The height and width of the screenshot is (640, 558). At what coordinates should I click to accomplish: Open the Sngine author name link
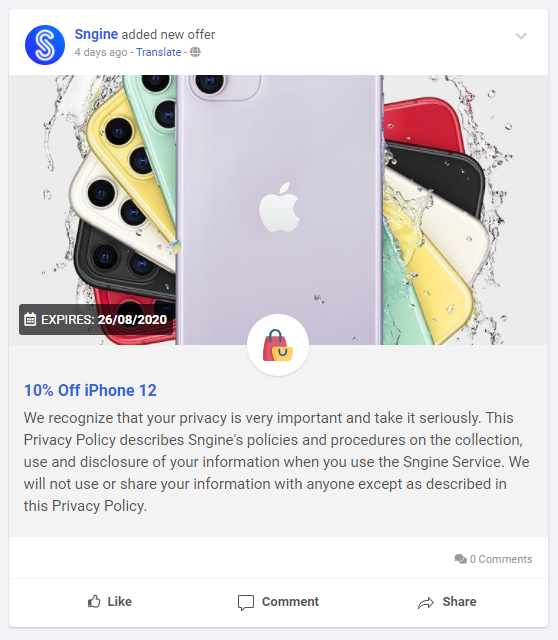[96, 34]
